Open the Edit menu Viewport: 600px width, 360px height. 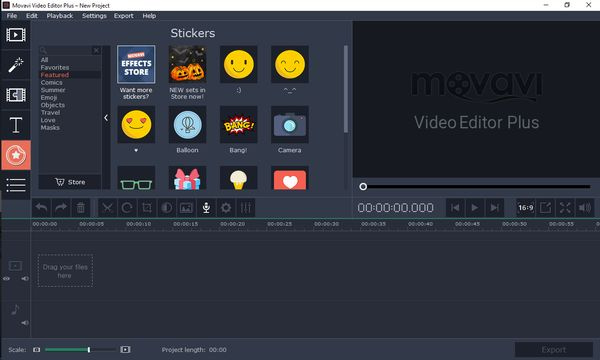pyautogui.click(x=32, y=16)
